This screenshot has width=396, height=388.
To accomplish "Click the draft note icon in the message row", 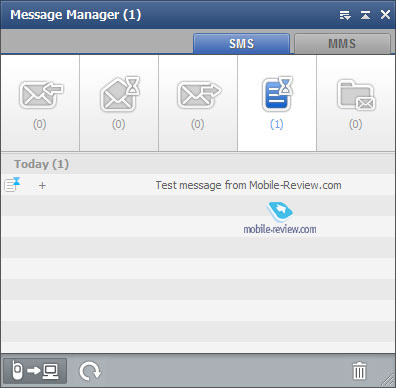I will (x=12, y=184).
